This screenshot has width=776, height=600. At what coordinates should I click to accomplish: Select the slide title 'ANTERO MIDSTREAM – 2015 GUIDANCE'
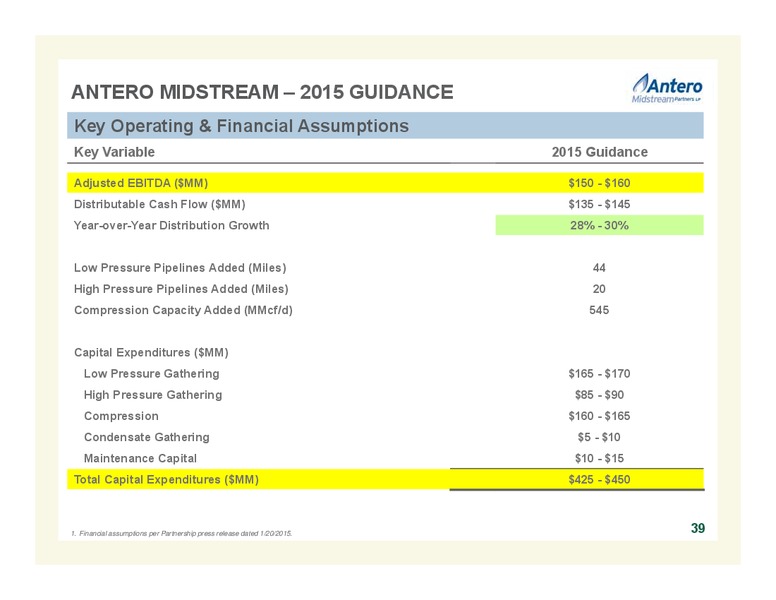[x=262, y=93]
